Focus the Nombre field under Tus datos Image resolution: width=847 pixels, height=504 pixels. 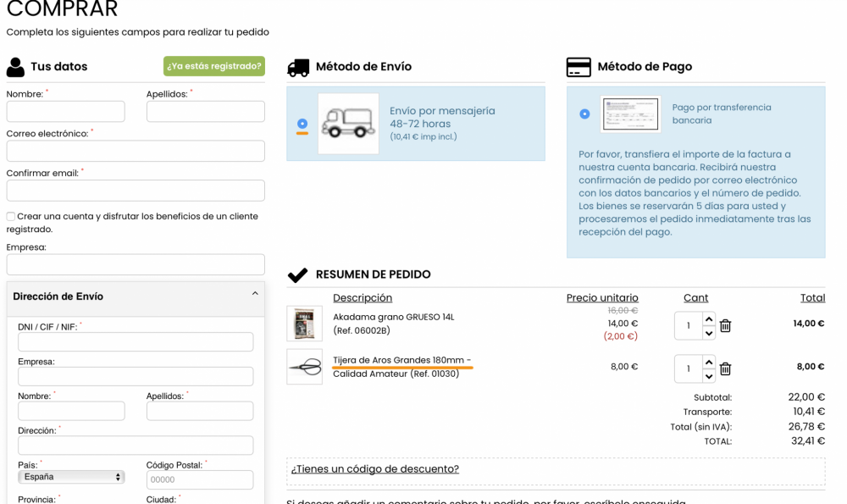click(66, 112)
